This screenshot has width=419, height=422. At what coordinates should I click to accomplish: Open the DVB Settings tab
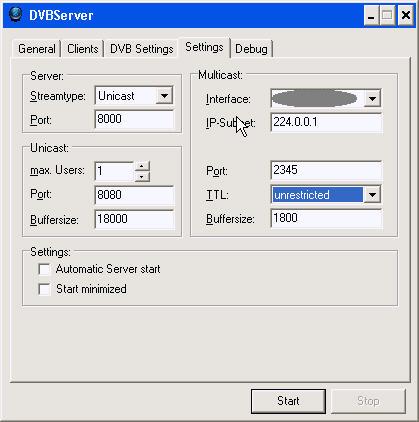[141, 49]
